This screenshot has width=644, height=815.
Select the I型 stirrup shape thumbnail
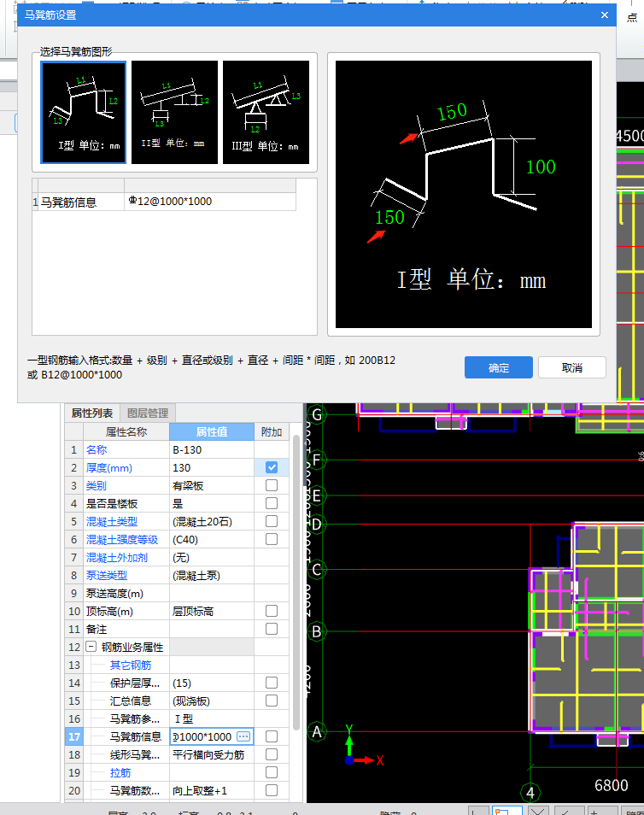coord(84,112)
